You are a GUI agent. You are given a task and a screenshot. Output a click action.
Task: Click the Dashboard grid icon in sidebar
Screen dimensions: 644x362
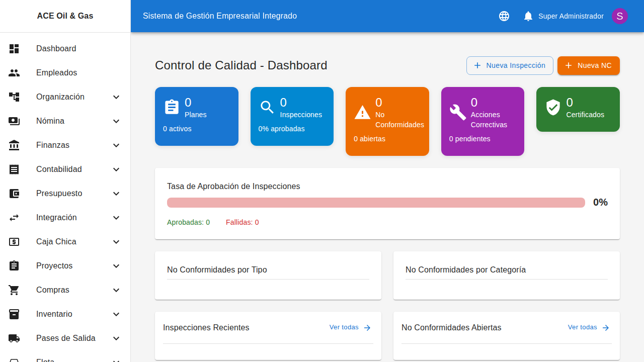14,49
